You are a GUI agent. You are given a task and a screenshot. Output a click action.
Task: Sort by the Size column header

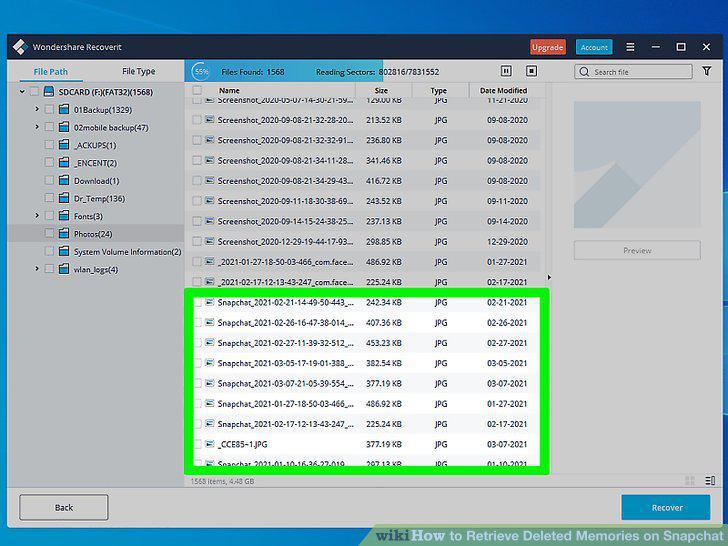click(381, 91)
